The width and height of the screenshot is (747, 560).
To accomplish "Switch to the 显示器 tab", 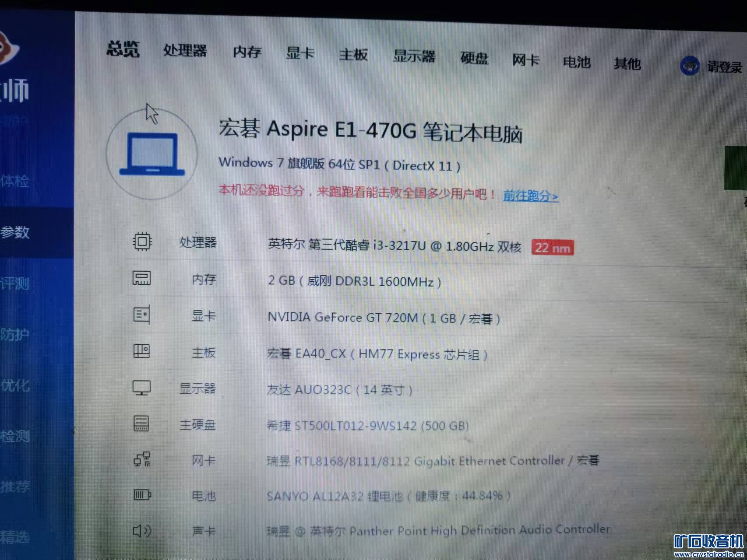I will (x=414, y=56).
